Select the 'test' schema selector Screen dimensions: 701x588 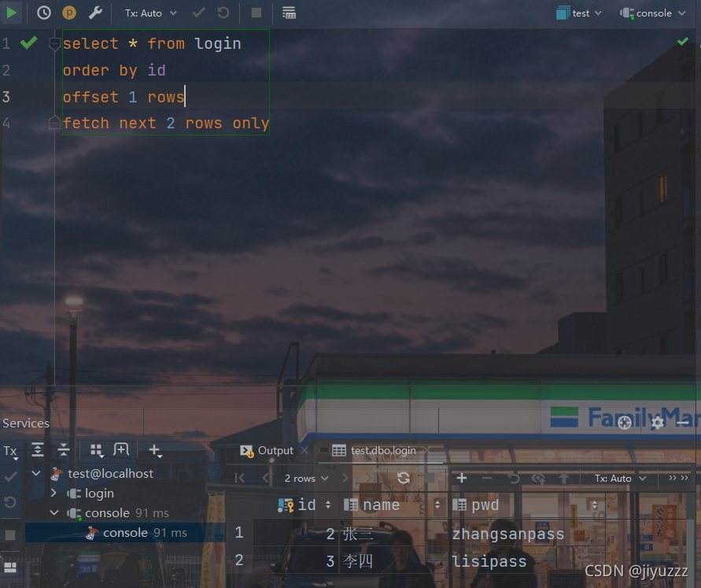pyautogui.click(x=579, y=13)
